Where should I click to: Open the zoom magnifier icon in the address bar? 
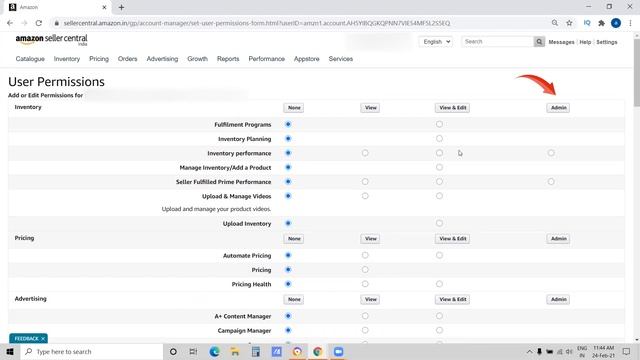tap(555, 23)
